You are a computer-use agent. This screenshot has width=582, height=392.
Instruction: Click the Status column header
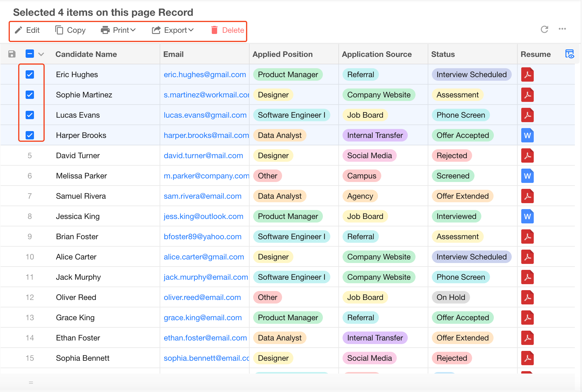443,54
